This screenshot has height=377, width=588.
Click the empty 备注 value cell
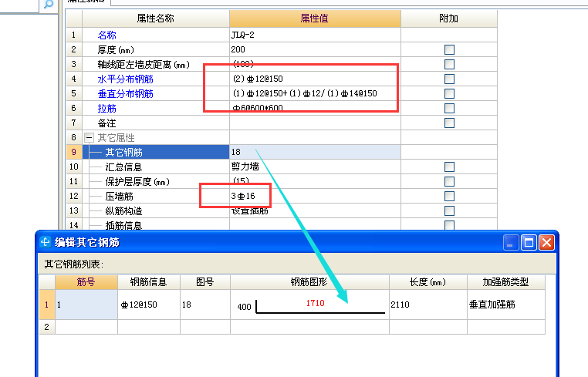pyautogui.click(x=315, y=123)
